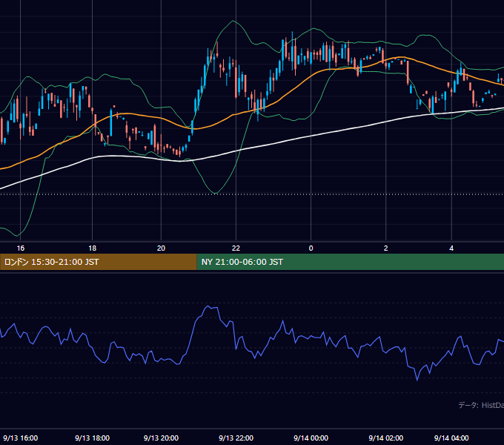Click the 20 hour axis label
Screen dimensions: 504x445
161,248
